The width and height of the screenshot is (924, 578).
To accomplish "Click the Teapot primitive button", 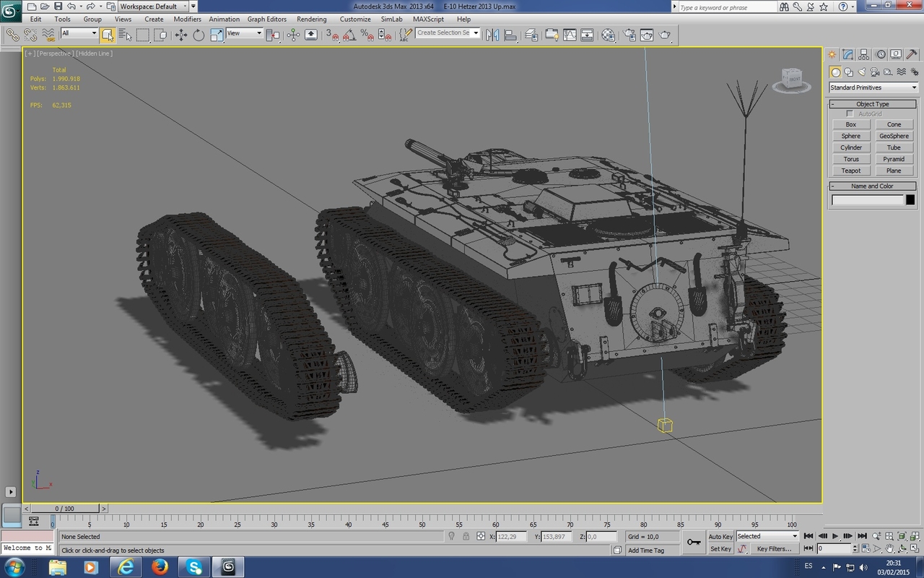I will 850,170.
